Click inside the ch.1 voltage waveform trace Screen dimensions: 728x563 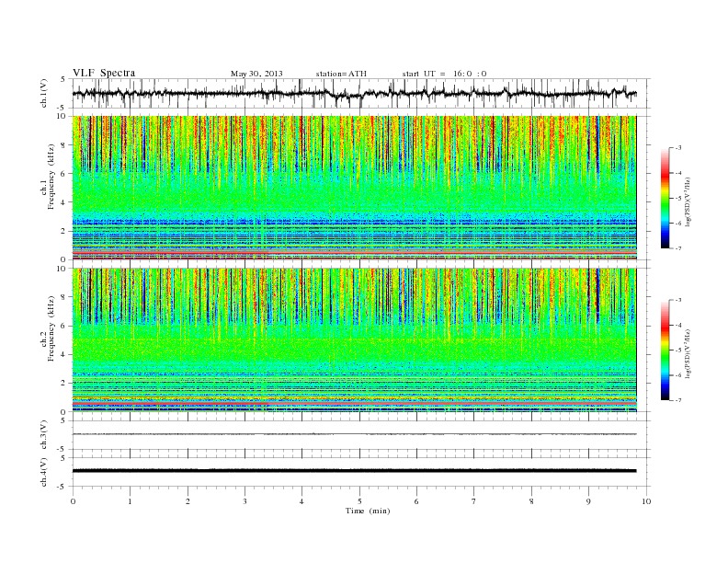354,94
